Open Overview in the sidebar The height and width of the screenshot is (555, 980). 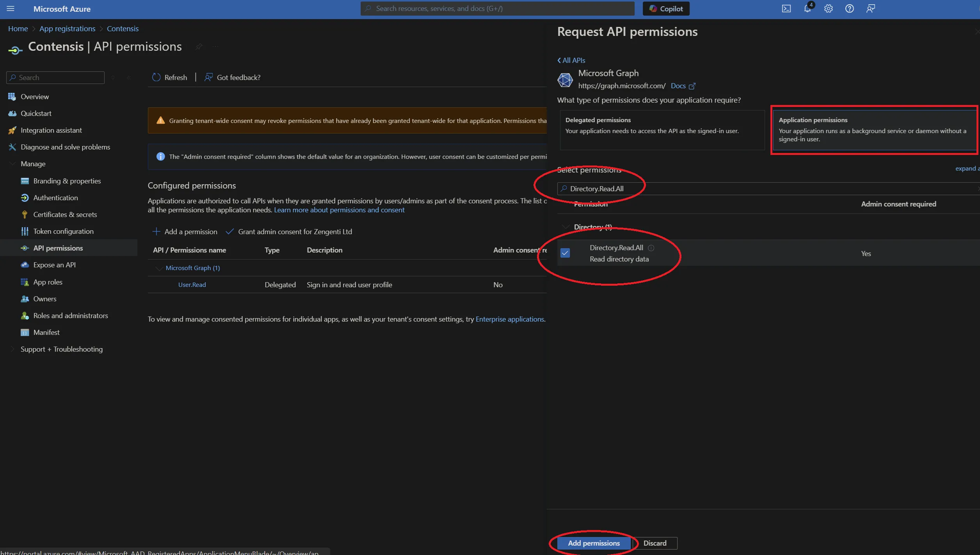pyautogui.click(x=35, y=96)
